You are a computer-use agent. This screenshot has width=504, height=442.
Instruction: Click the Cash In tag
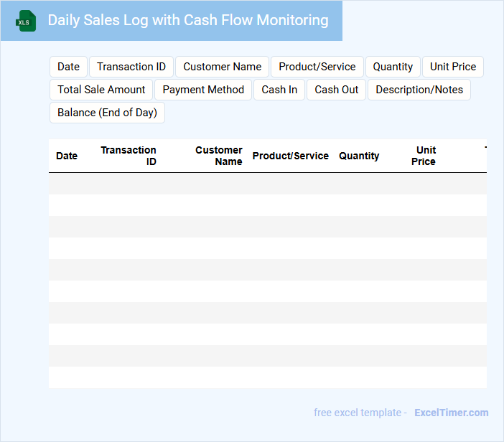[x=279, y=90]
